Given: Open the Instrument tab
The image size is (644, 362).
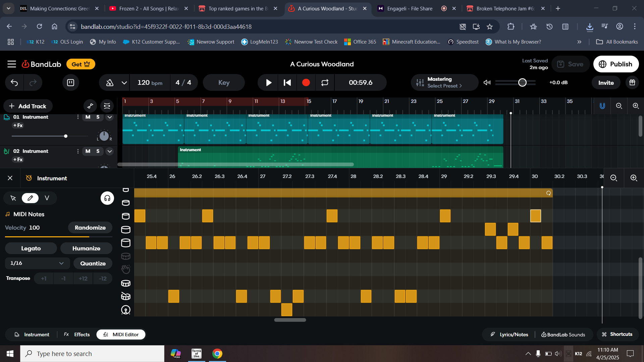Looking at the screenshot, I should tap(32, 335).
